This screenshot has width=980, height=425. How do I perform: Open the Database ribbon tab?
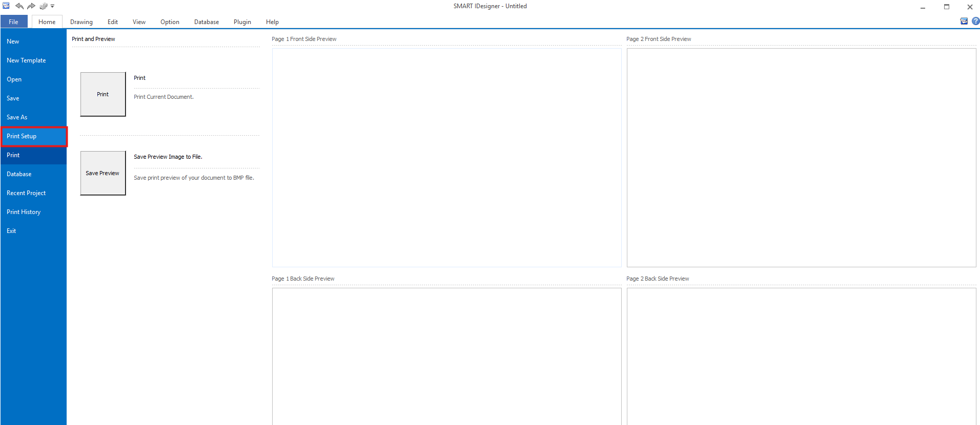(x=207, y=22)
